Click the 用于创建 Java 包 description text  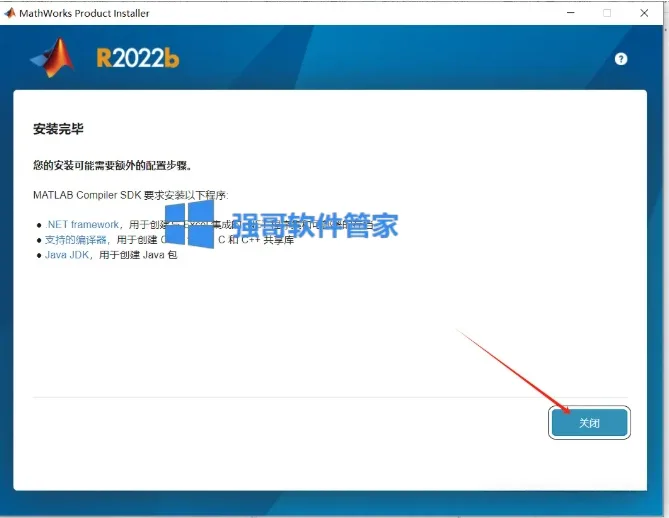(138, 255)
